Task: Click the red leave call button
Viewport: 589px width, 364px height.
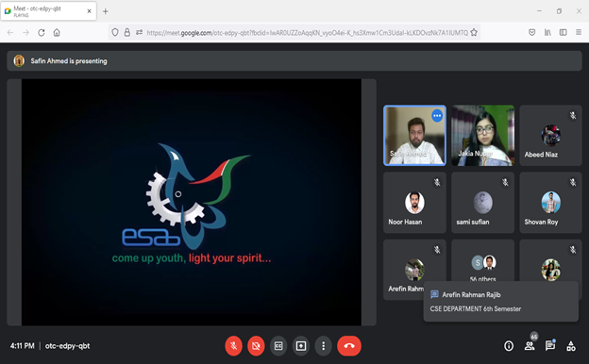Action: 349,346
